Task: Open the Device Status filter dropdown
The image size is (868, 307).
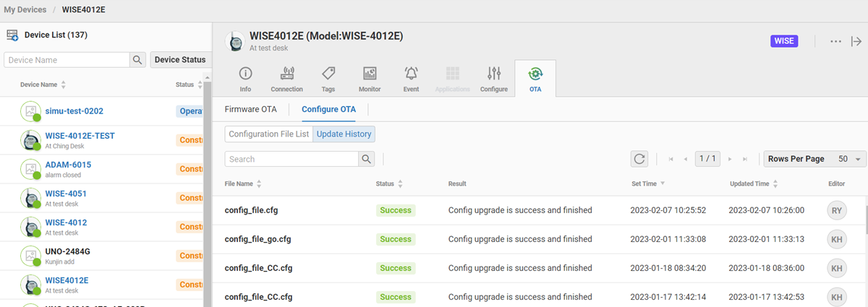Action: click(x=180, y=60)
